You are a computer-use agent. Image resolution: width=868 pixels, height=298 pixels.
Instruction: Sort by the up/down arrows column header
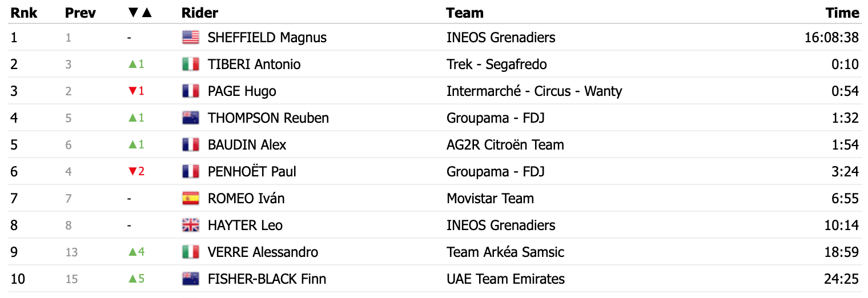(x=140, y=13)
